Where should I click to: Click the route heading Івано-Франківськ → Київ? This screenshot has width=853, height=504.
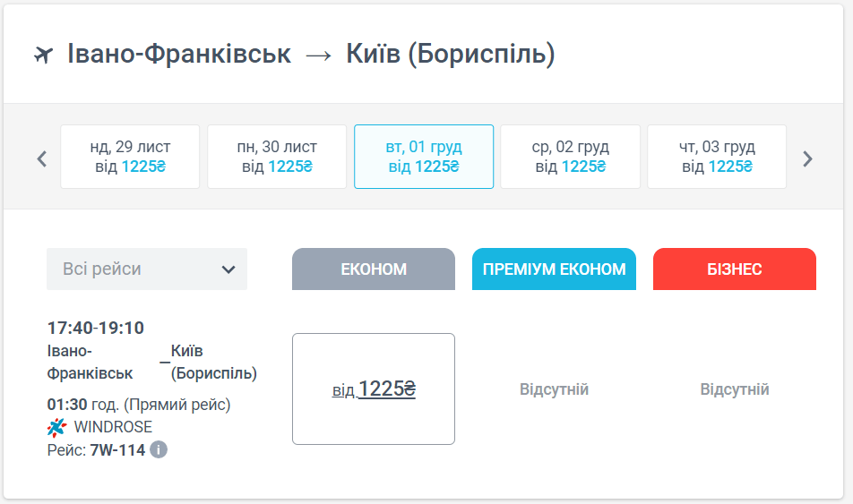311,55
